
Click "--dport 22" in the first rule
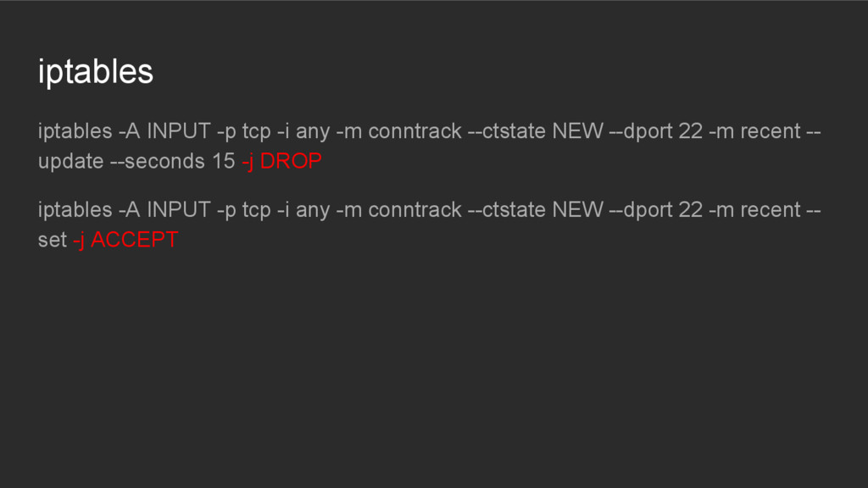pos(656,131)
